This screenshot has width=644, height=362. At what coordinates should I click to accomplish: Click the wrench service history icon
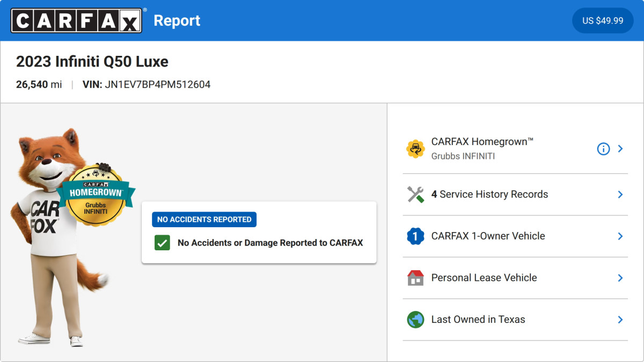pos(416,194)
